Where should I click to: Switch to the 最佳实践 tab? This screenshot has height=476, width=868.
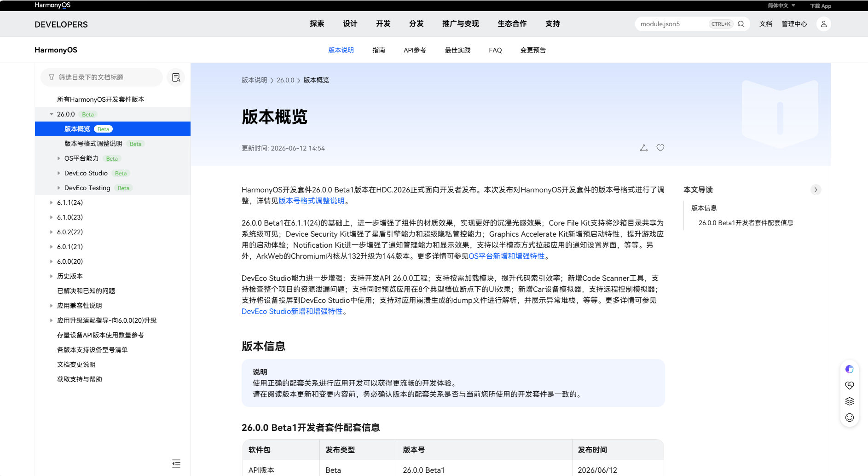click(457, 50)
